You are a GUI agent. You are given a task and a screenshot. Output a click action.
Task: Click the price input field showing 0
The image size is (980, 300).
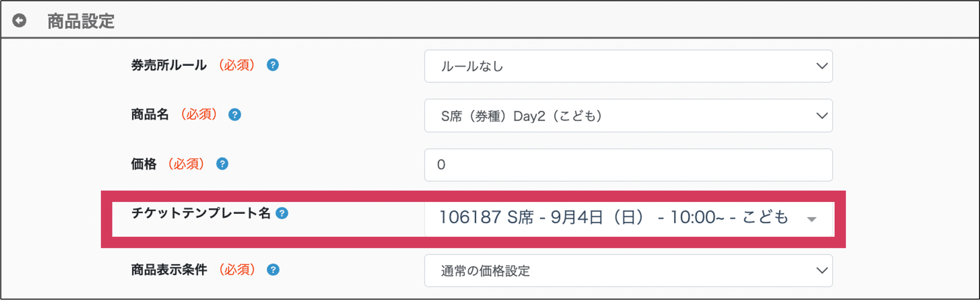tap(628, 165)
